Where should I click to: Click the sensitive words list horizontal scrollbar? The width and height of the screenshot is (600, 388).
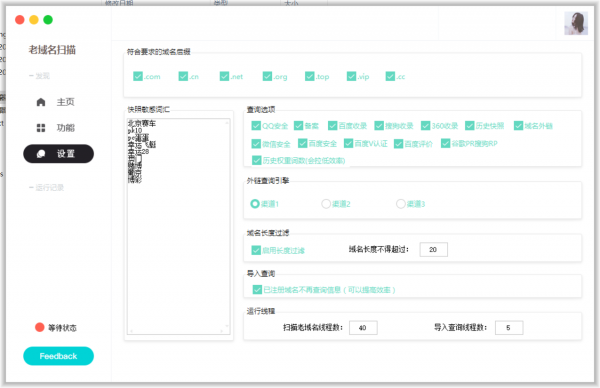click(x=176, y=331)
